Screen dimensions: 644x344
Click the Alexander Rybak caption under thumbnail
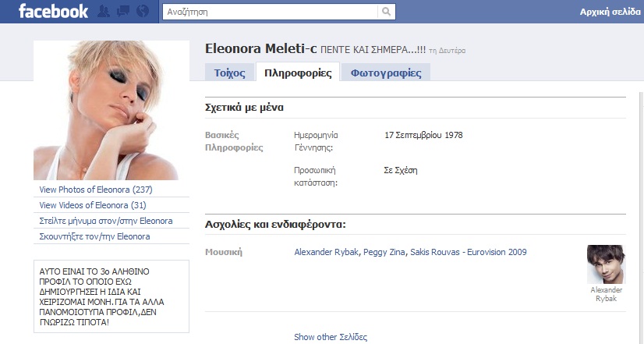tap(607, 294)
